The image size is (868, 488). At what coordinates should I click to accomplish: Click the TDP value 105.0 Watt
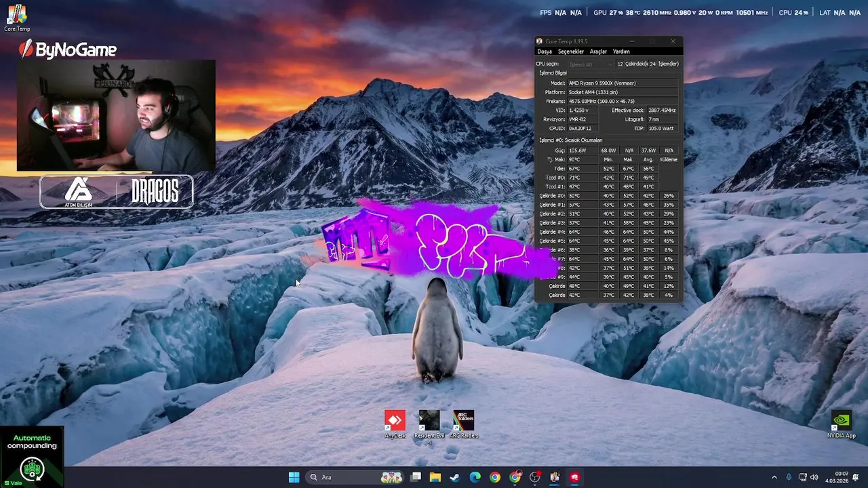pos(662,128)
